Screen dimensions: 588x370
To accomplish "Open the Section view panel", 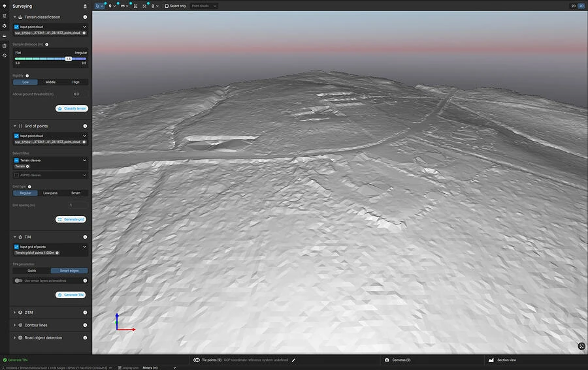I will pyautogui.click(x=502, y=360).
